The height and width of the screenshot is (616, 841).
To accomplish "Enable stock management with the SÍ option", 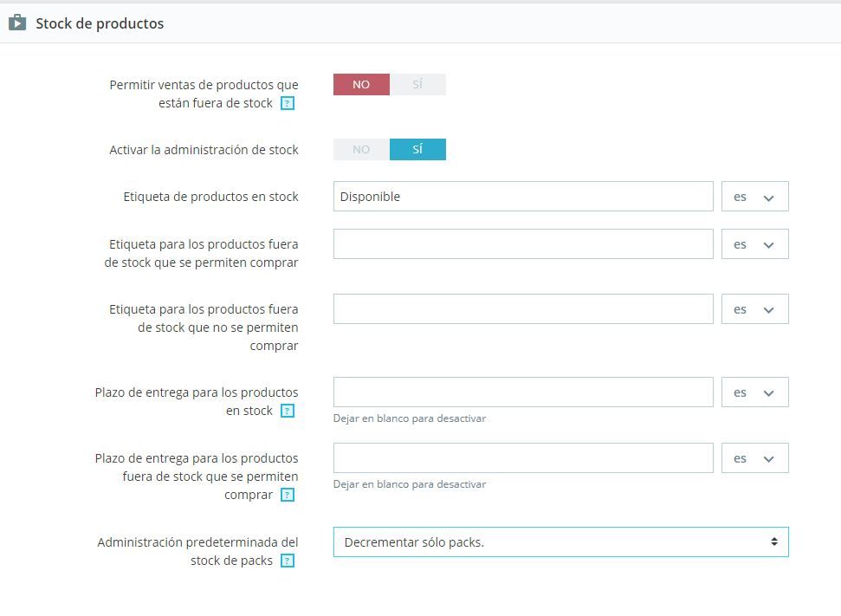I will [x=417, y=149].
